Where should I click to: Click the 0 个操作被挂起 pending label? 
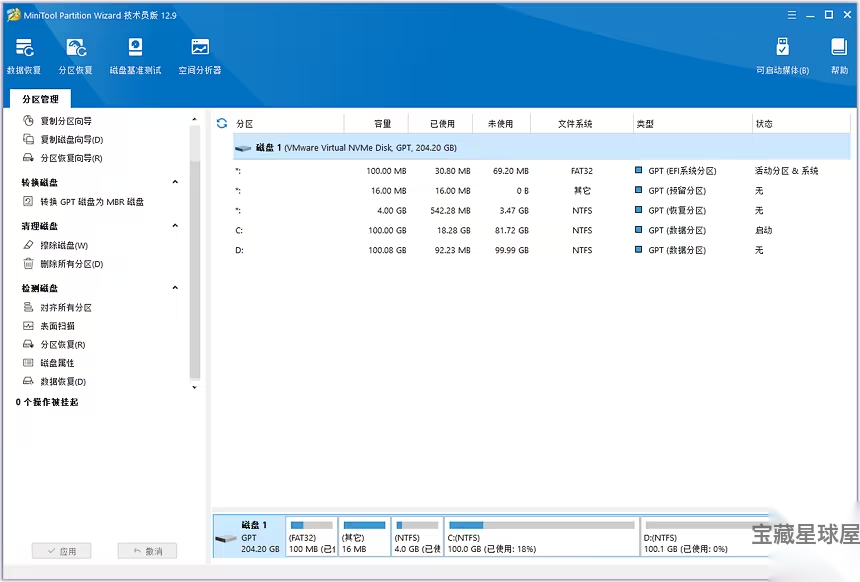[47, 402]
